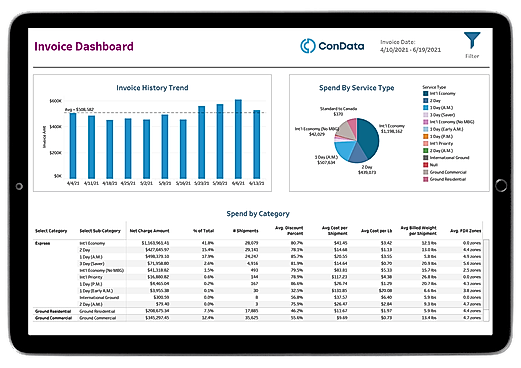Tap the tablet home button
The image size is (521, 368).
pyautogui.click(x=501, y=185)
